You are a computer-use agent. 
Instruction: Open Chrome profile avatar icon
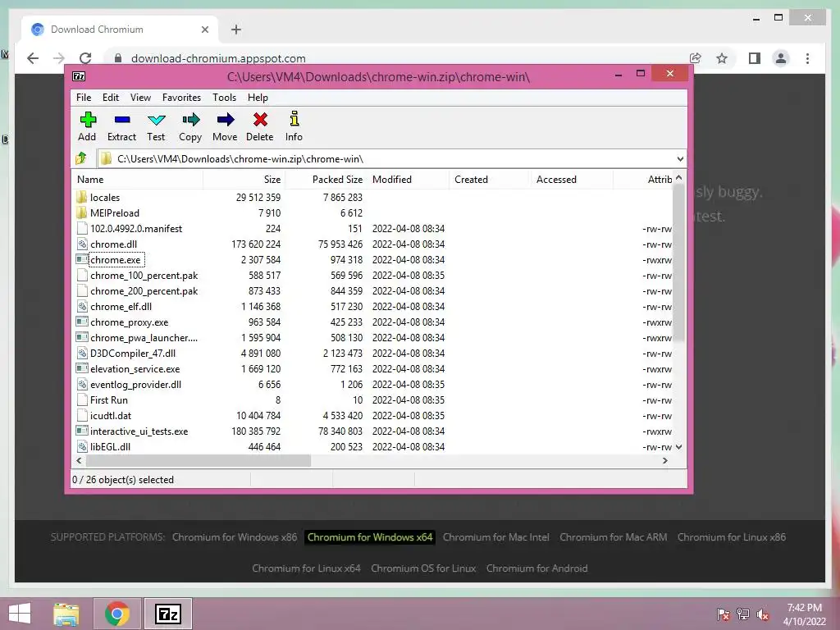(x=781, y=58)
